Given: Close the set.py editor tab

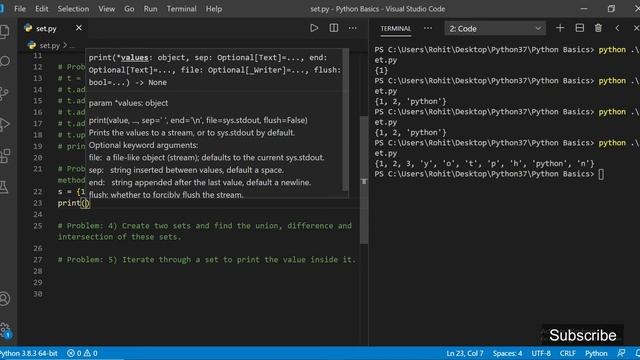Looking at the screenshot, I should [x=79, y=28].
